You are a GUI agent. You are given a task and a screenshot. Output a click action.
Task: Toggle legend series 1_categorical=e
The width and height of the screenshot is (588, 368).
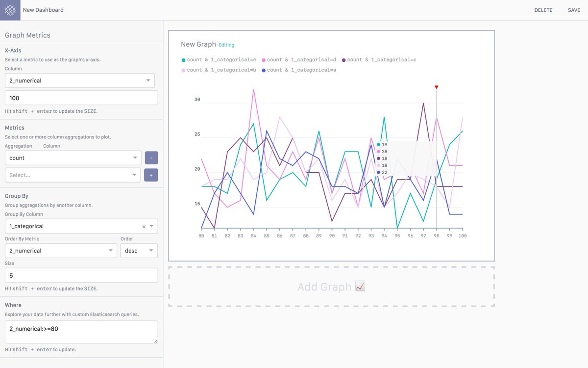(x=219, y=60)
